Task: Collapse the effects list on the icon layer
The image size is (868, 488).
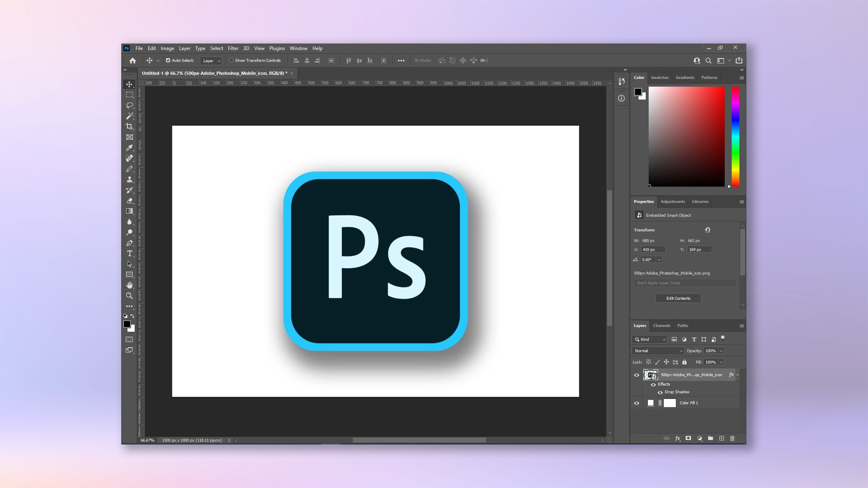Action: pyautogui.click(x=738, y=375)
